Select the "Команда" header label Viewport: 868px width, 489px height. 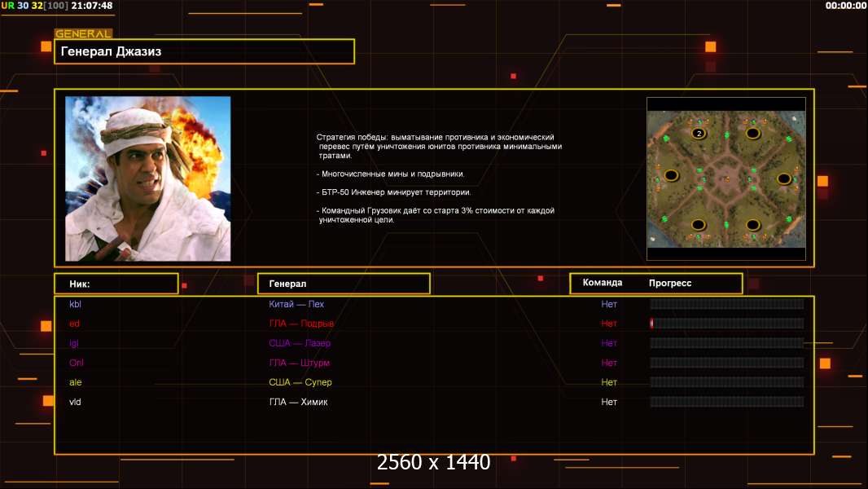coord(603,283)
